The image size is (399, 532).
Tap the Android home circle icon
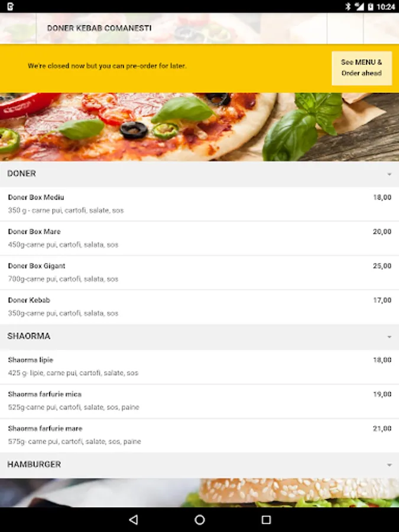[200, 520]
